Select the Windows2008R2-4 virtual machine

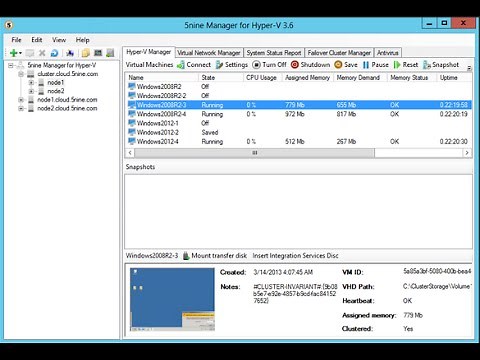point(299,114)
